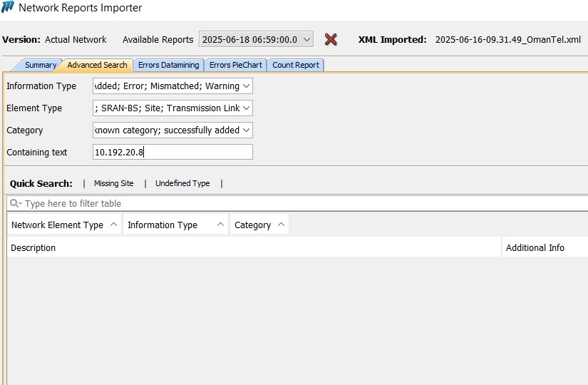
Task: Open the Errors Datamining tab
Action: pos(168,65)
